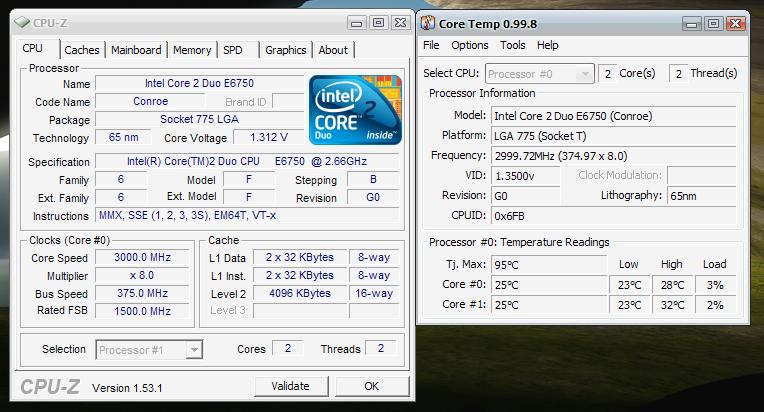The height and width of the screenshot is (412, 764).
Task: Click the Core #1 high temperature 32°C
Action: [672, 305]
